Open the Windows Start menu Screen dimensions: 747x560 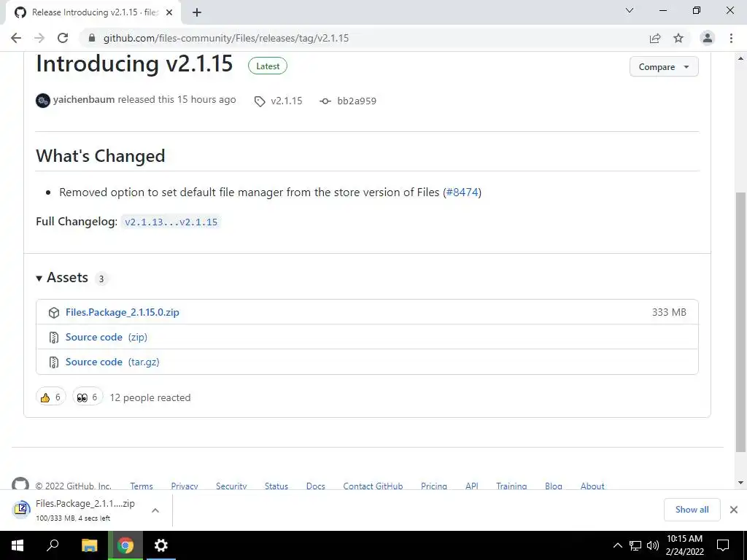click(18, 545)
